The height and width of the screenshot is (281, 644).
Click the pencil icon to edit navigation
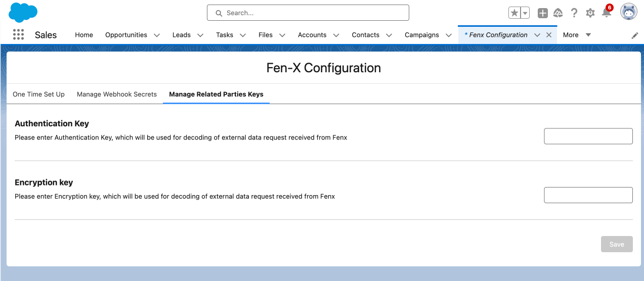tap(635, 35)
